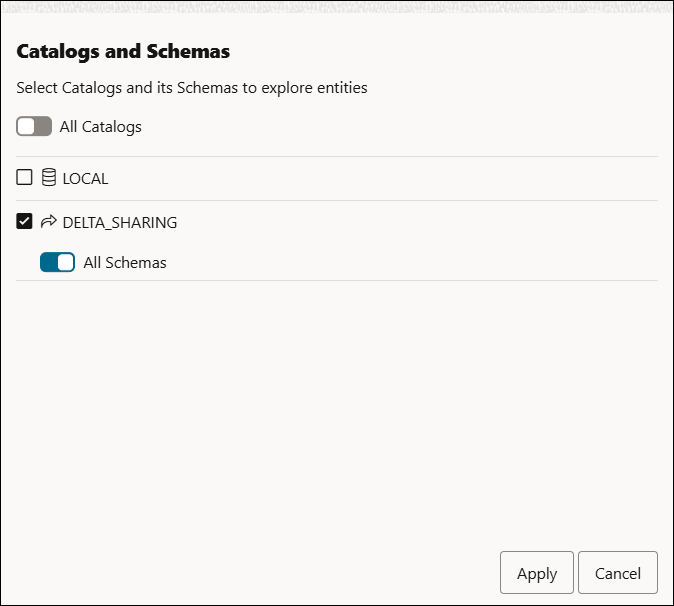Click the share arrow icon beside DELTA_SHARING
The image size is (674, 606).
coord(49,222)
